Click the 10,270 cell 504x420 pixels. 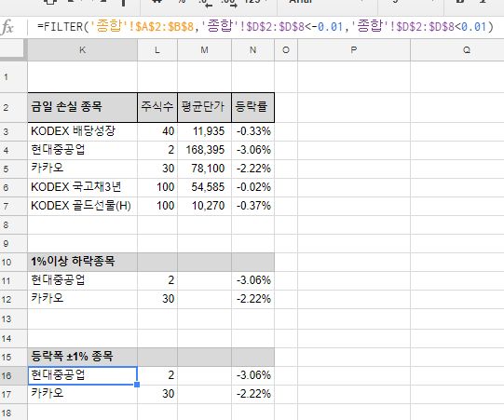point(204,206)
